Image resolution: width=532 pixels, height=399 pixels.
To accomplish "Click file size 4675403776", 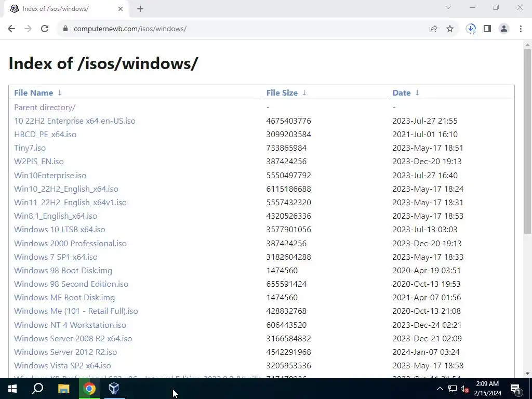I will click(289, 121).
